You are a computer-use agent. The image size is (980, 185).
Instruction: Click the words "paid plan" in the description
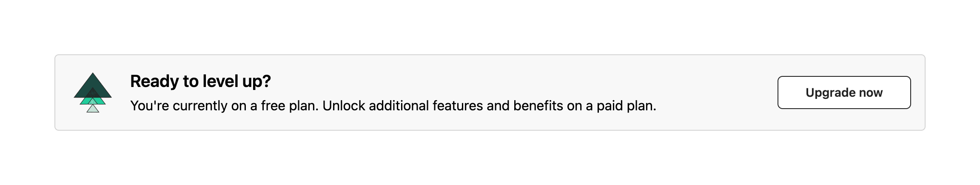(626, 106)
